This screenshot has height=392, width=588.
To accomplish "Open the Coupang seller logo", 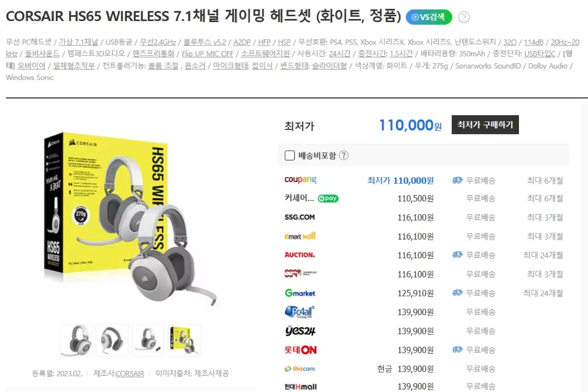I will point(300,180).
